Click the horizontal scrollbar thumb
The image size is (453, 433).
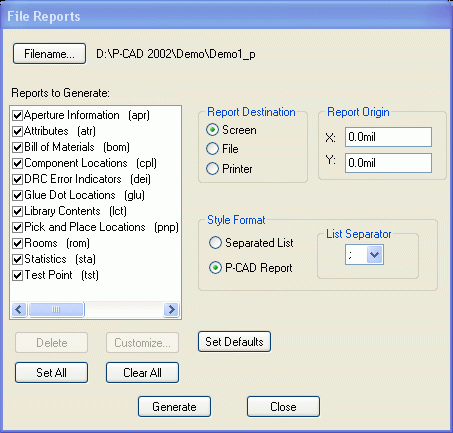coord(56,310)
